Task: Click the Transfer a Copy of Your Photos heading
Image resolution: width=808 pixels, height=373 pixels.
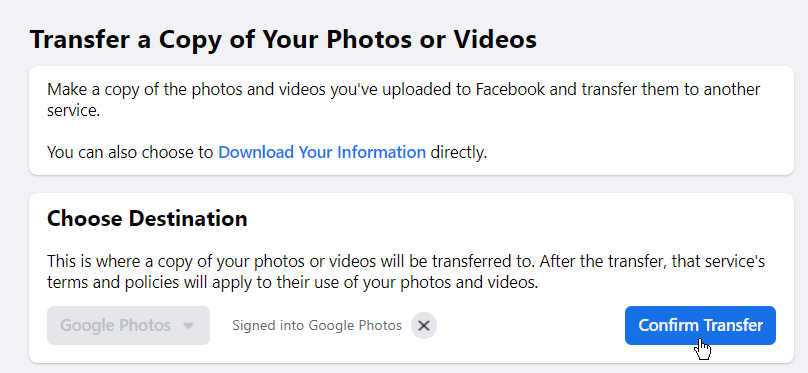Action: point(283,40)
